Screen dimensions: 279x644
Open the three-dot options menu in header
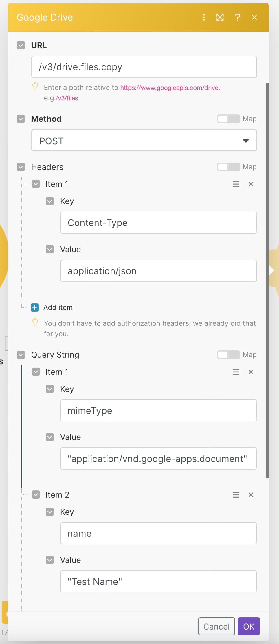(x=204, y=17)
